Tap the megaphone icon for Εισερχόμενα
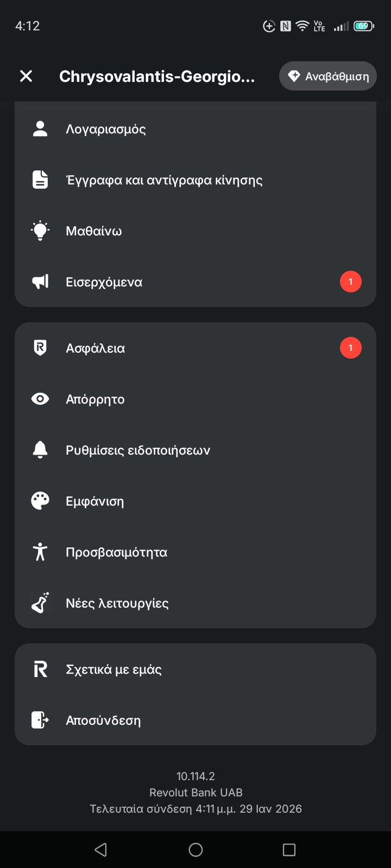The image size is (391, 868). (x=40, y=282)
